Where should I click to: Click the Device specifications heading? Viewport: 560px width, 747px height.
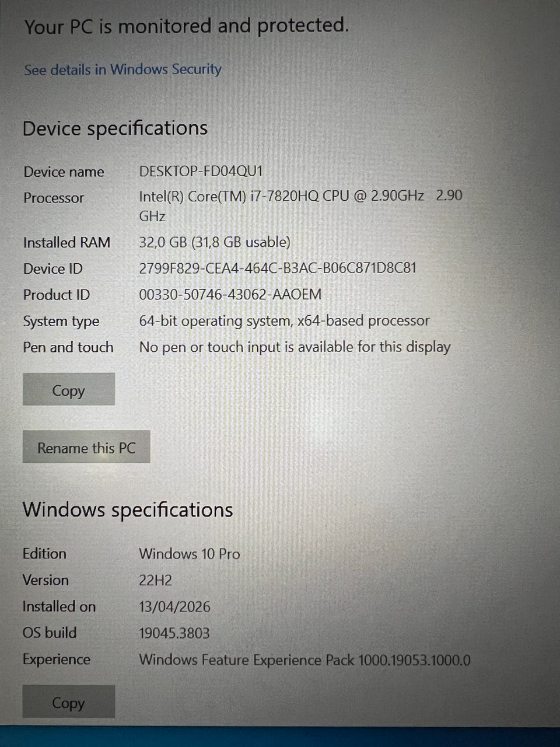click(x=115, y=128)
